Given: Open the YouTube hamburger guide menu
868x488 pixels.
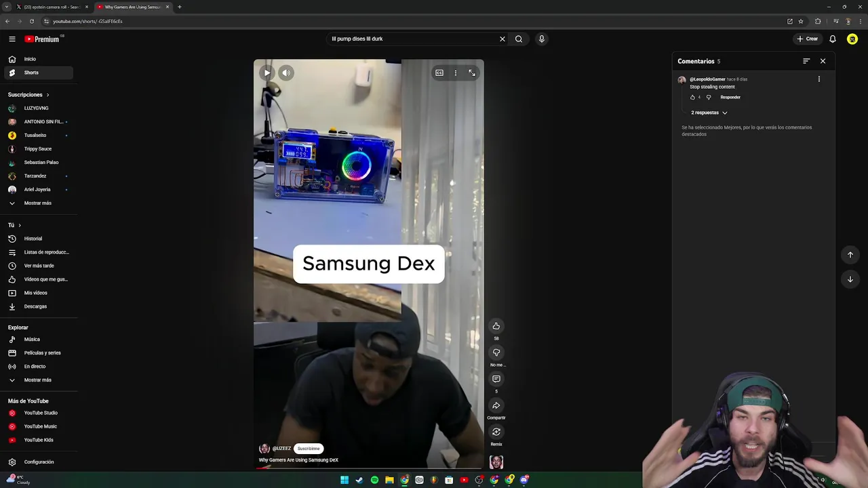Looking at the screenshot, I should click(x=12, y=39).
